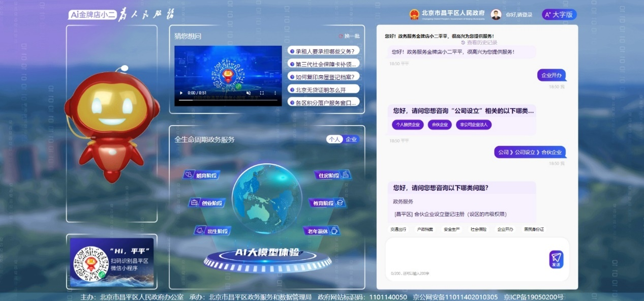This screenshot has width=644, height=301.
Task: Open the 住房阶段 housing stage icon
Action: tap(332, 175)
